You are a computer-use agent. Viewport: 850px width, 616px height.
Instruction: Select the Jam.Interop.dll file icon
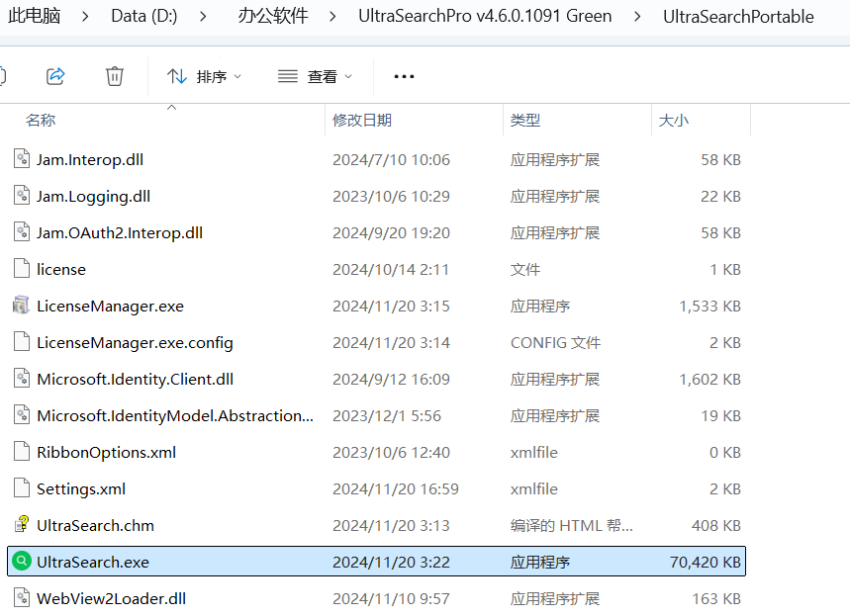tap(22, 159)
